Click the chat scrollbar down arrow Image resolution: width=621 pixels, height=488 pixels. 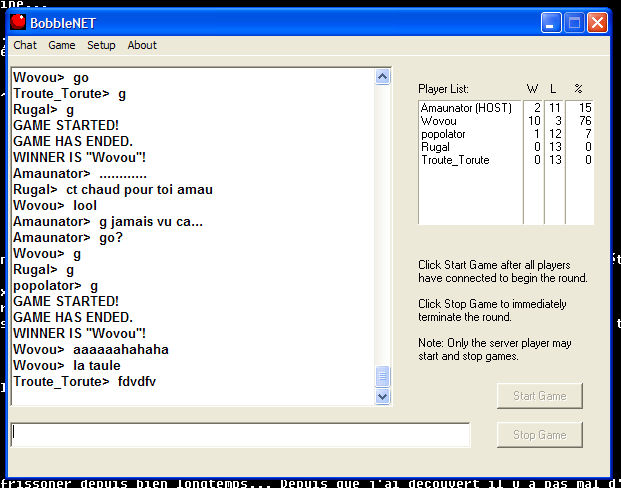click(x=382, y=396)
